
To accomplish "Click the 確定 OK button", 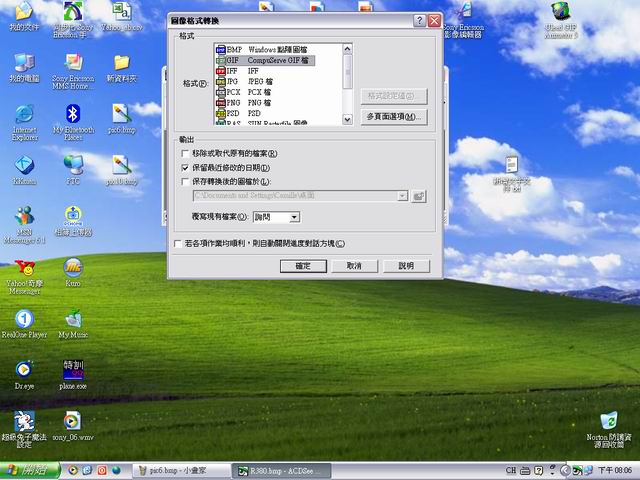I will point(303,266).
